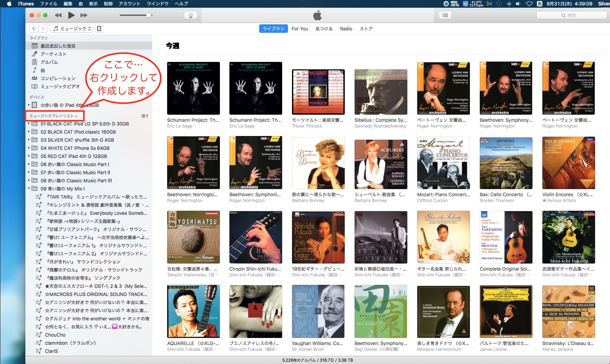Expand the 01 BLACK CAT iPod U2 folder
This screenshot has width=610, height=364.
coord(29,124)
